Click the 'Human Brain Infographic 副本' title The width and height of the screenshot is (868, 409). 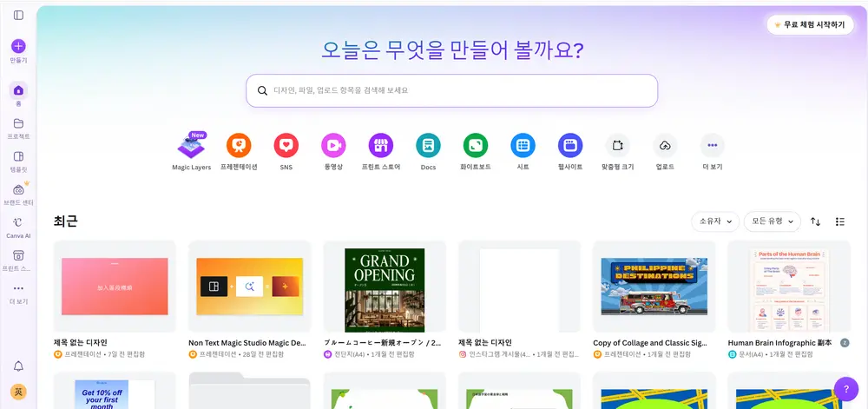pos(779,343)
